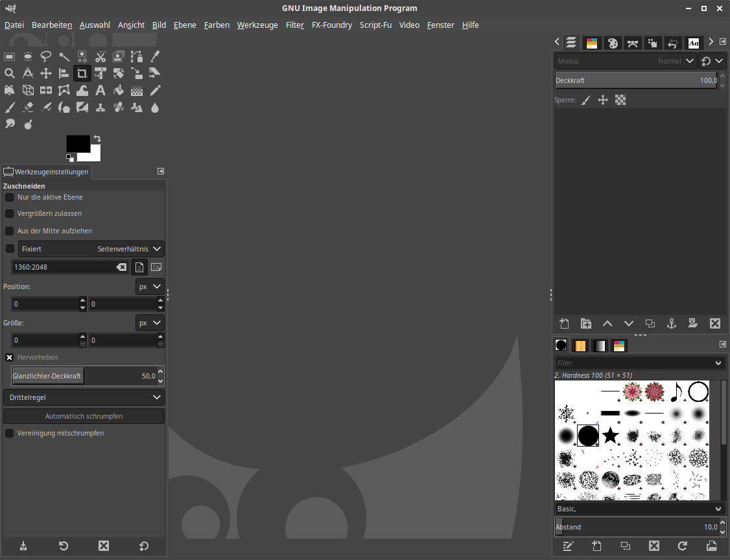This screenshot has height=560, width=730.
Task: Check 'Vergrößern zulassen' option
Action: click(x=10, y=213)
